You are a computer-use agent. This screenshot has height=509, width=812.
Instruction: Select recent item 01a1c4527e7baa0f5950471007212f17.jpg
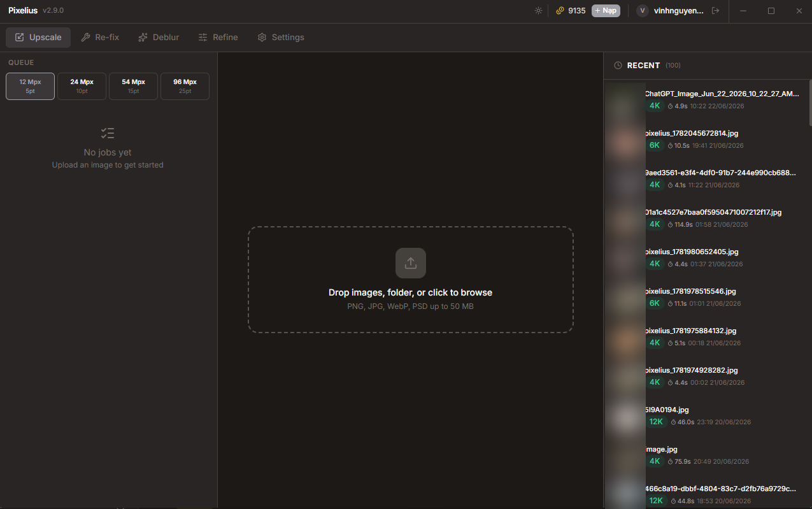pos(706,219)
